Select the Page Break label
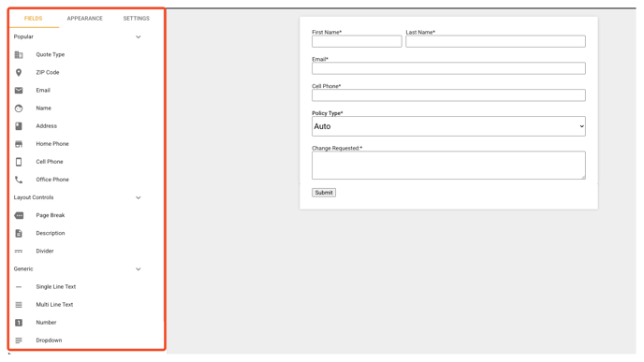644x362 pixels. pos(51,215)
